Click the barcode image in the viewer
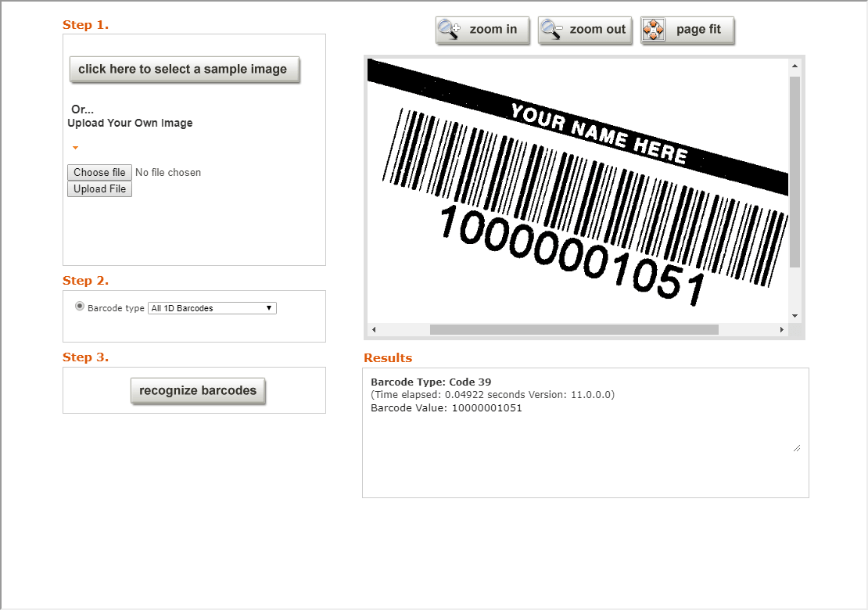Screen dimensions: 868x610 578,190
